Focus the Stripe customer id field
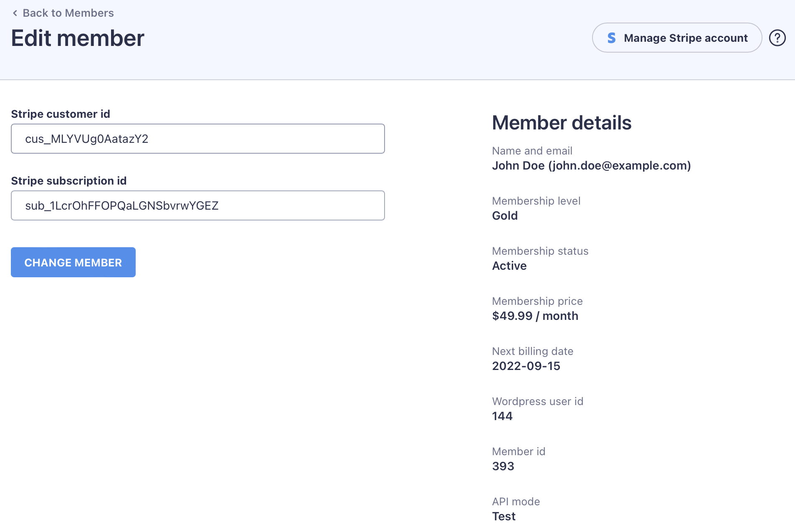Image resolution: width=795 pixels, height=532 pixels. click(197, 139)
